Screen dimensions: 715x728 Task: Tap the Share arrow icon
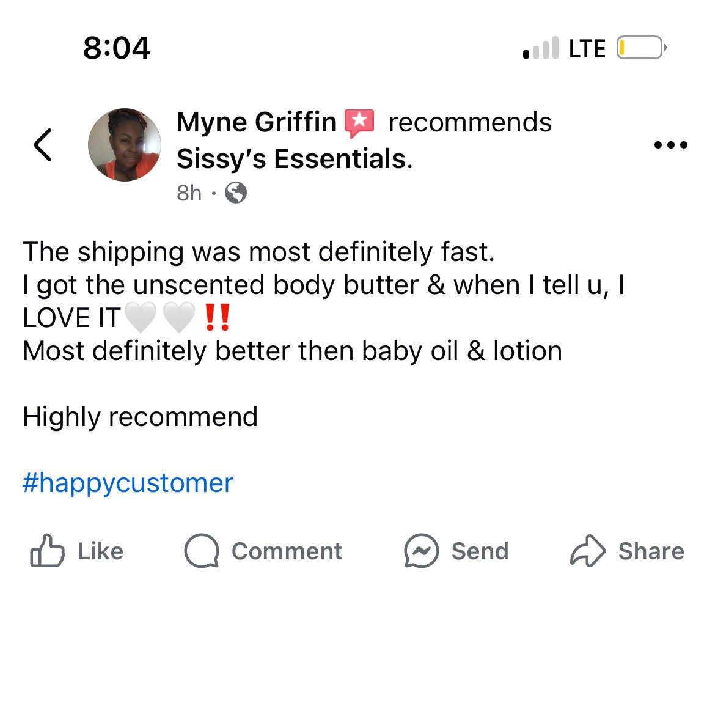[x=587, y=551]
